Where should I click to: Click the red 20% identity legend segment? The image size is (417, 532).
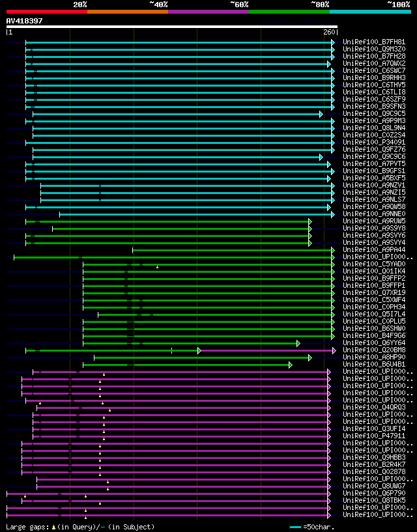[x=47, y=12]
